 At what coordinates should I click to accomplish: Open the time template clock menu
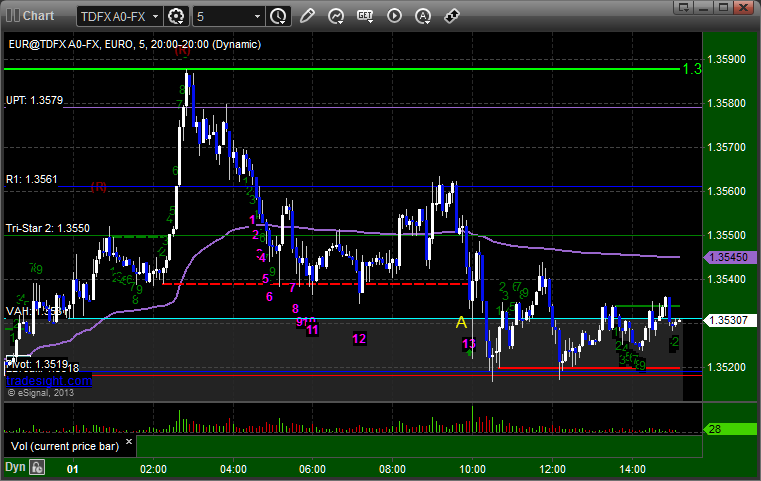tap(279, 17)
